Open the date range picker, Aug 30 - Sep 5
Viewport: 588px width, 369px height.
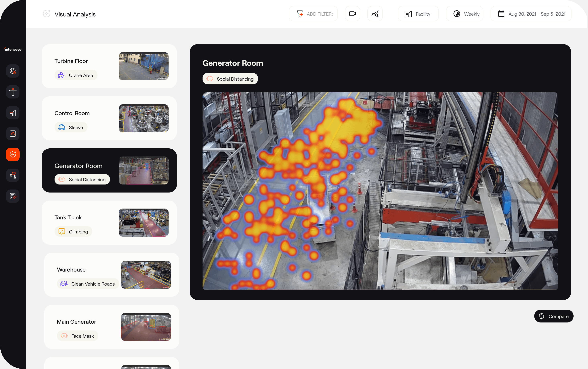coord(531,14)
